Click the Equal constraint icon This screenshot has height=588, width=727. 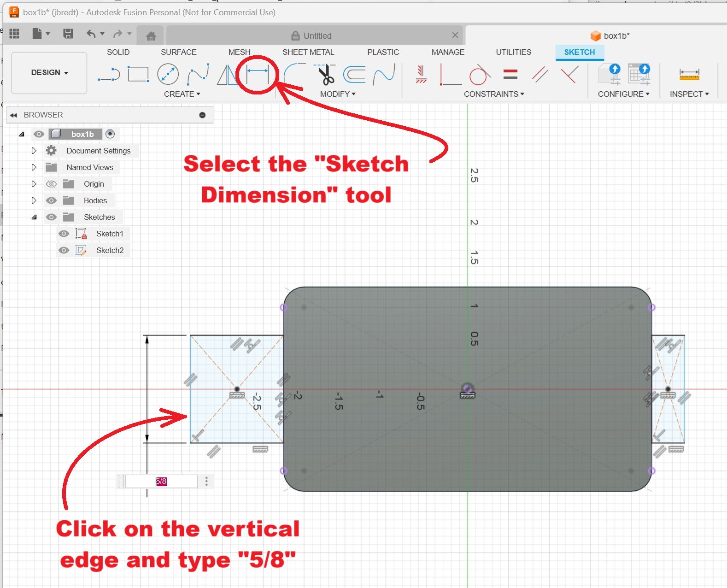510,74
